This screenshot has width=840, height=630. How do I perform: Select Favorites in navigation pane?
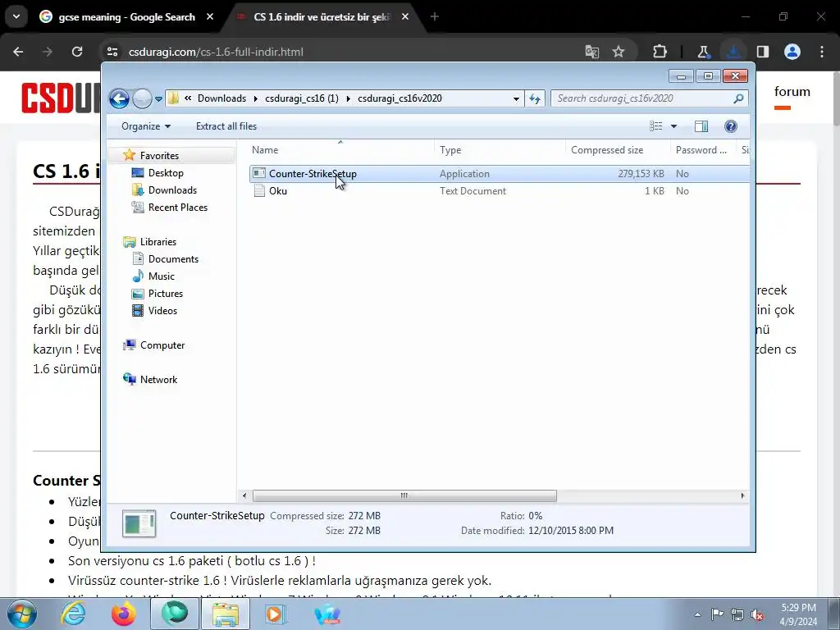159,155
